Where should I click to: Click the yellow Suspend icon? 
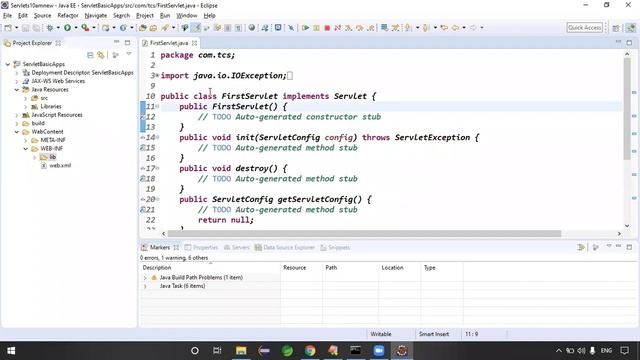(x=316, y=28)
